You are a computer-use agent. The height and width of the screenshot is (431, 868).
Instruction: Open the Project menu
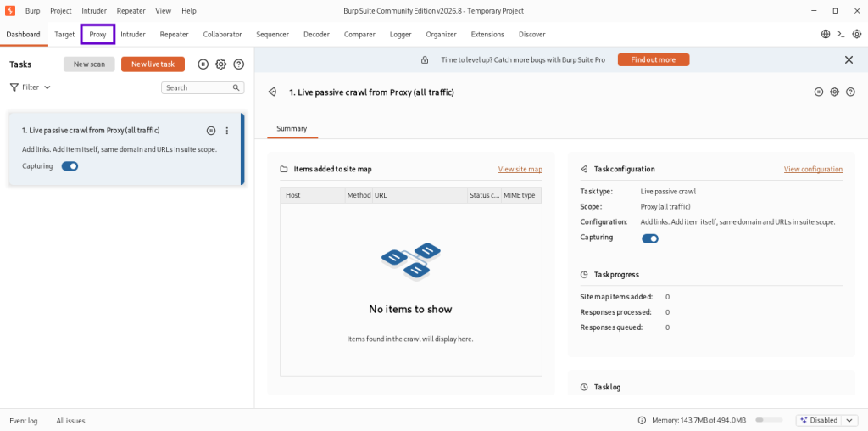click(61, 11)
